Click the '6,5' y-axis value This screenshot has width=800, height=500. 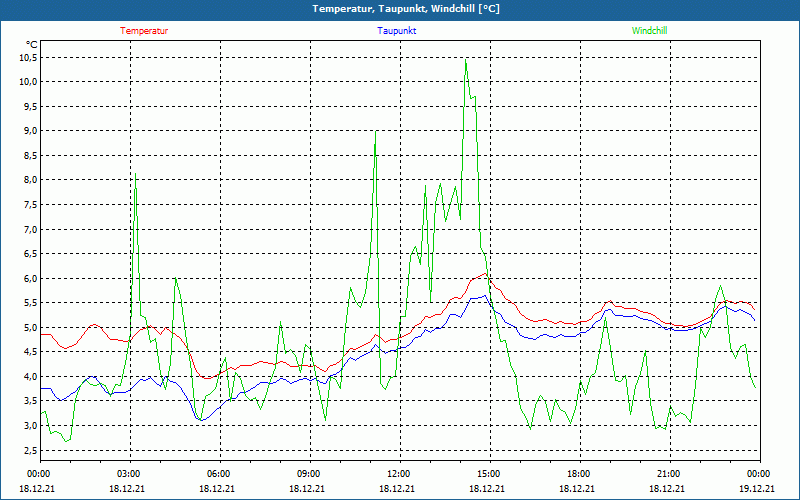click(x=30, y=254)
